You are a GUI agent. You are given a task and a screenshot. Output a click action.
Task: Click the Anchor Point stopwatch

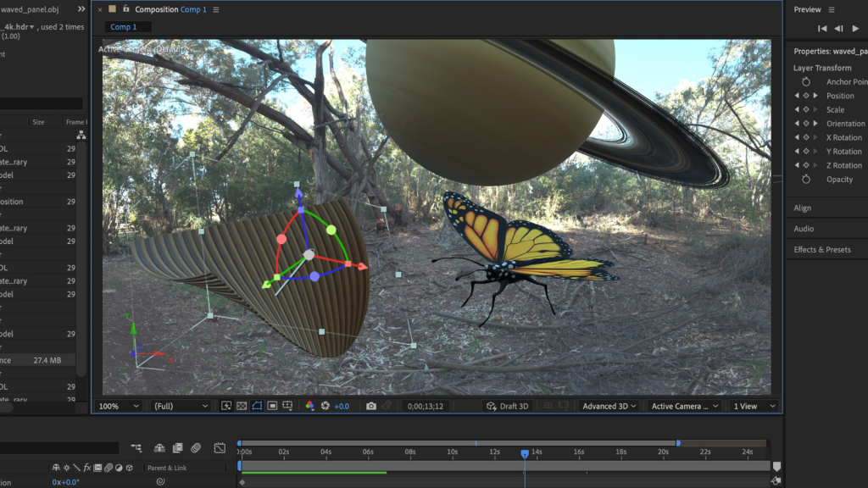[x=806, y=82]
